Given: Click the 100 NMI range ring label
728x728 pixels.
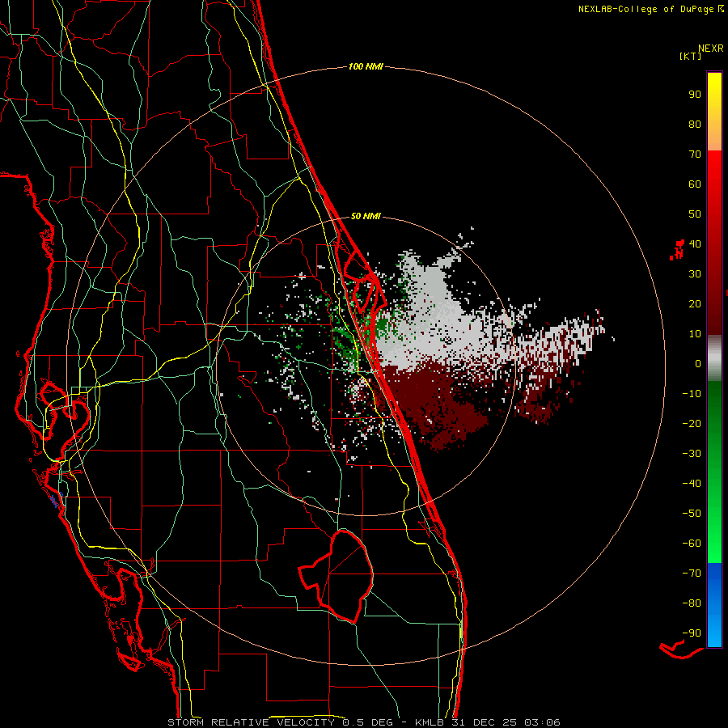Looking at the screenshot, I should [366, 67].
